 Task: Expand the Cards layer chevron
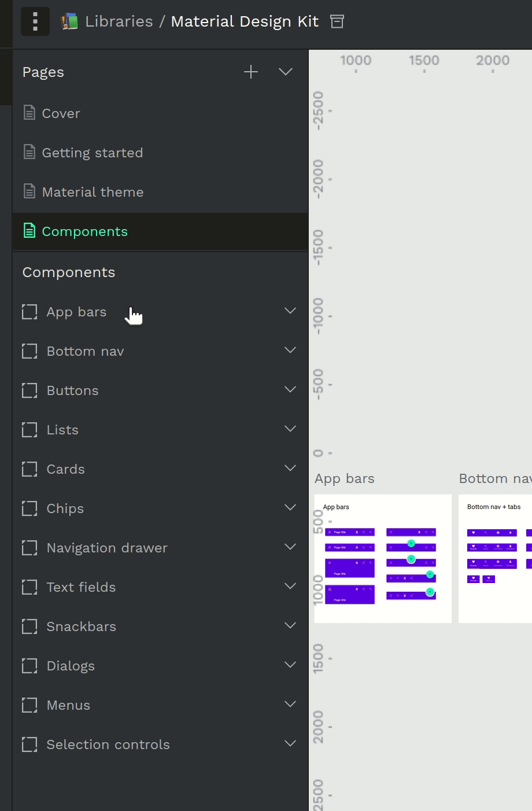(290, 469)
